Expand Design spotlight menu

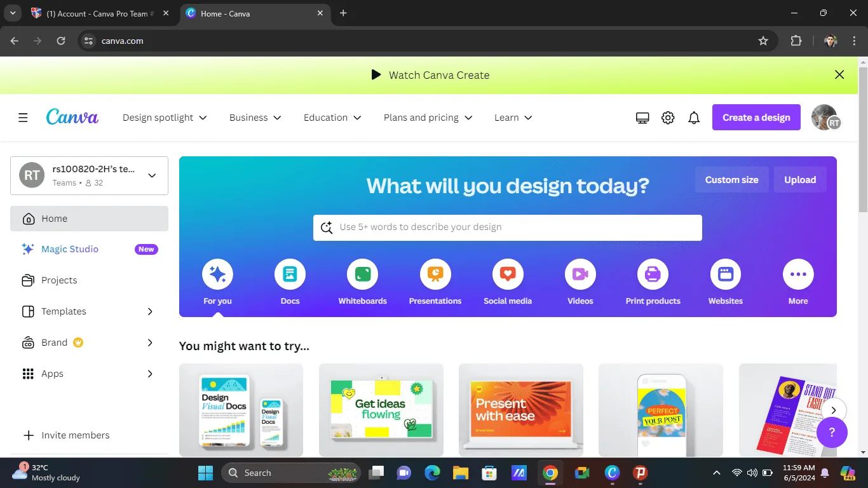tap(165, 118)
